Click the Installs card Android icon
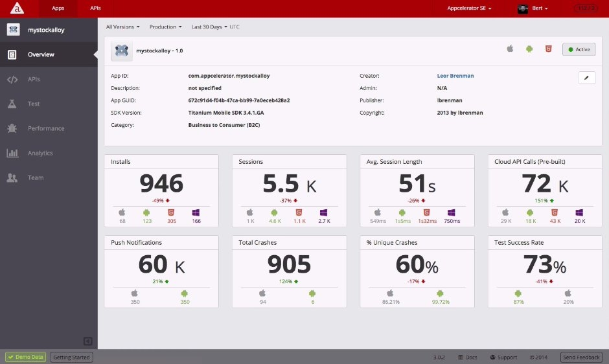Screen dimensions: 609x364 [146, 212]
